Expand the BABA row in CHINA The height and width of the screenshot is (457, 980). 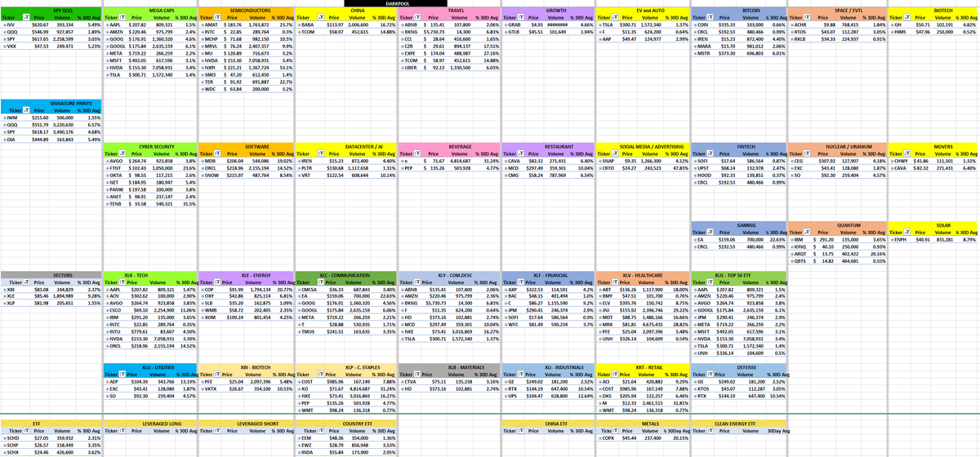click(299, 25)
